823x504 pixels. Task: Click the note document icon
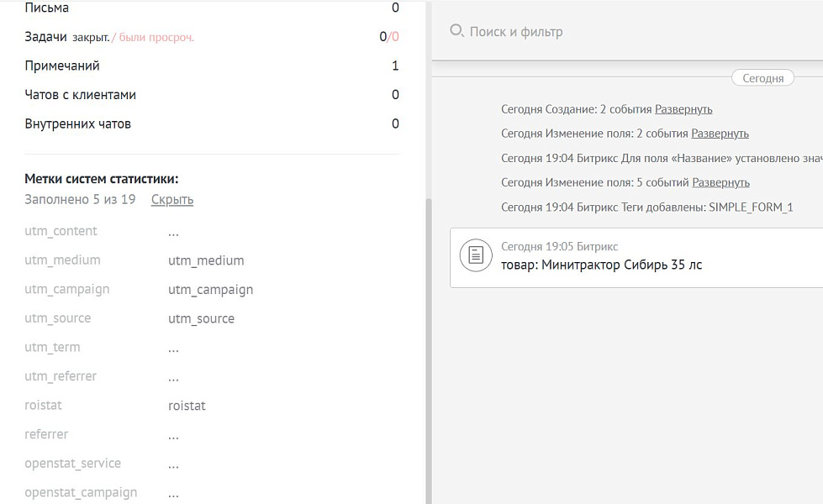[476, 255]
